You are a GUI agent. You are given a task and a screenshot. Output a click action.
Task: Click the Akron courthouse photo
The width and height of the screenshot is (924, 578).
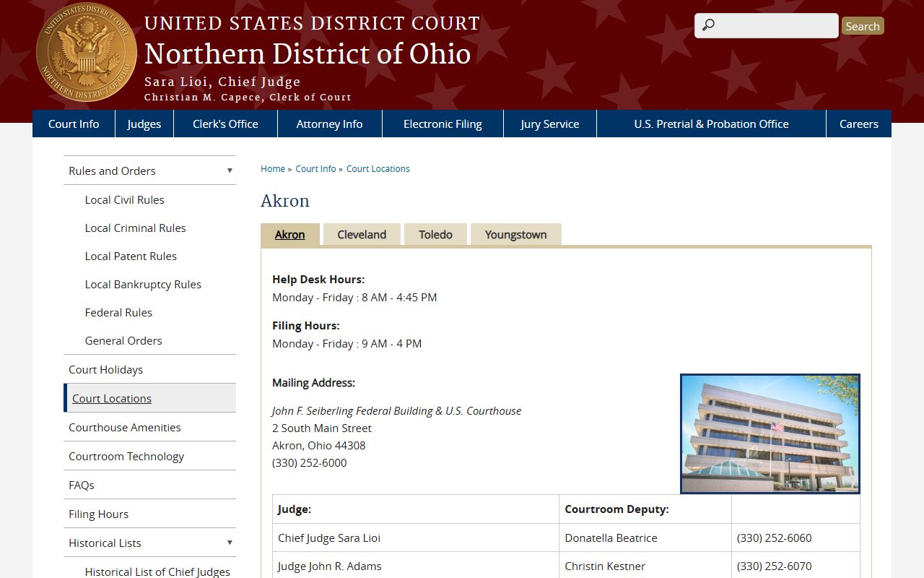click(x=770, y=433)
